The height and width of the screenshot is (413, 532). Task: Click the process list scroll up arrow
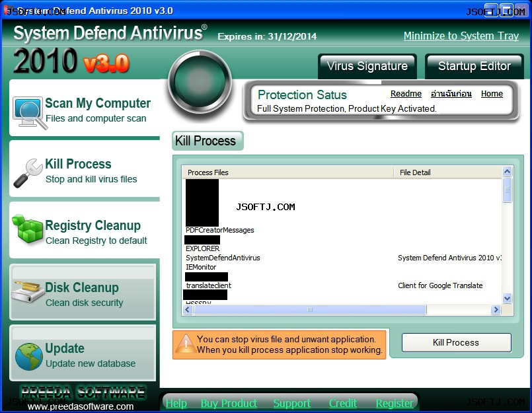(x=508, y=171)
